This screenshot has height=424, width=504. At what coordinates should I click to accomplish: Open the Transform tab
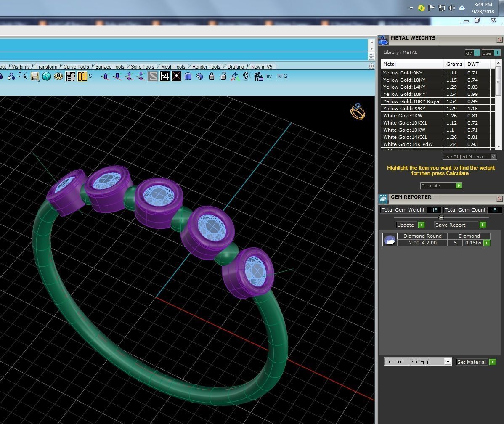click(x=47, y=67)
